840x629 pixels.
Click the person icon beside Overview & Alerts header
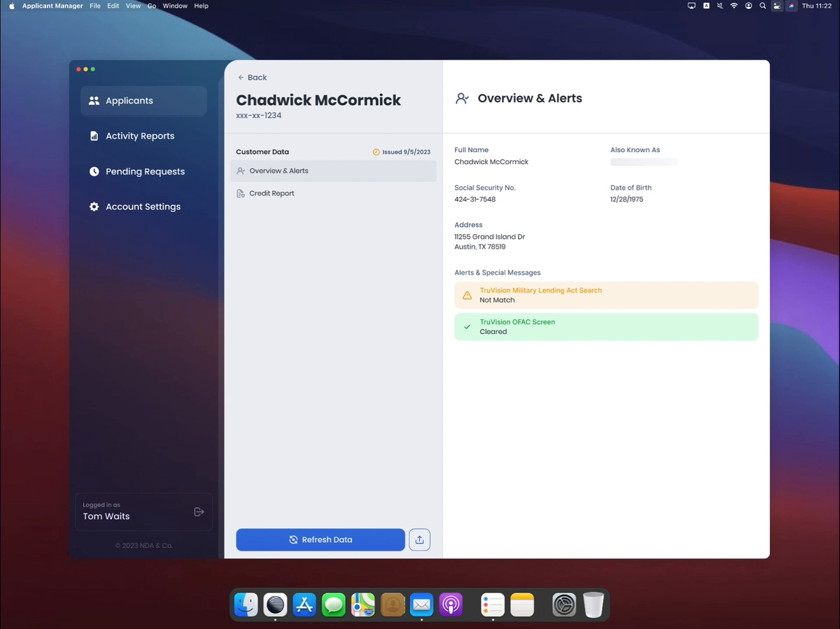[461, 98]
